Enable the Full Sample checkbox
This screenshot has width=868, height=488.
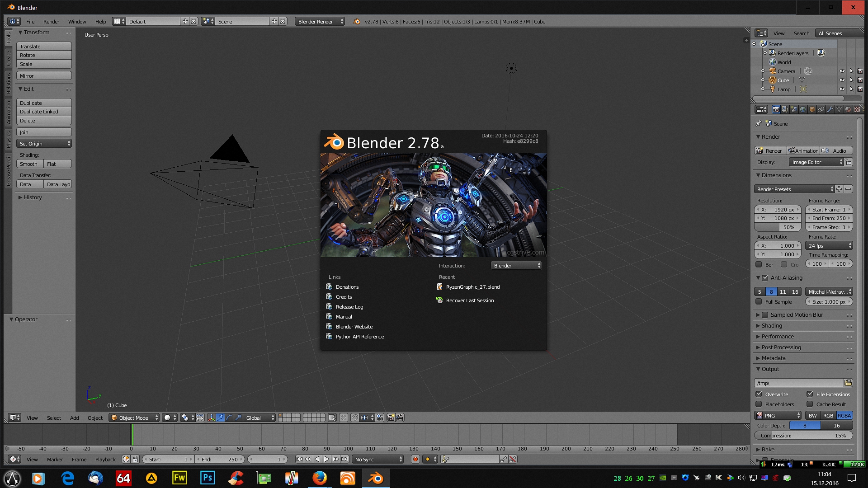[759, 302]
